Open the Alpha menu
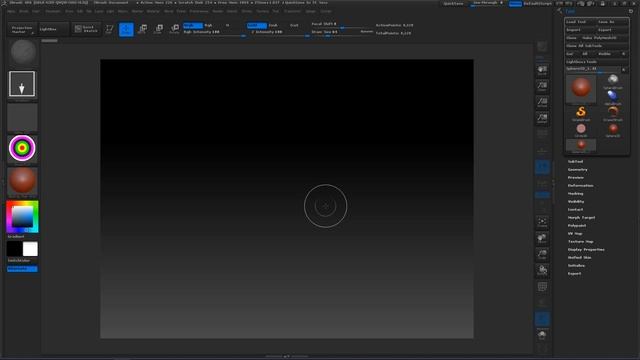The image size is (640, 360). [11, 11]
